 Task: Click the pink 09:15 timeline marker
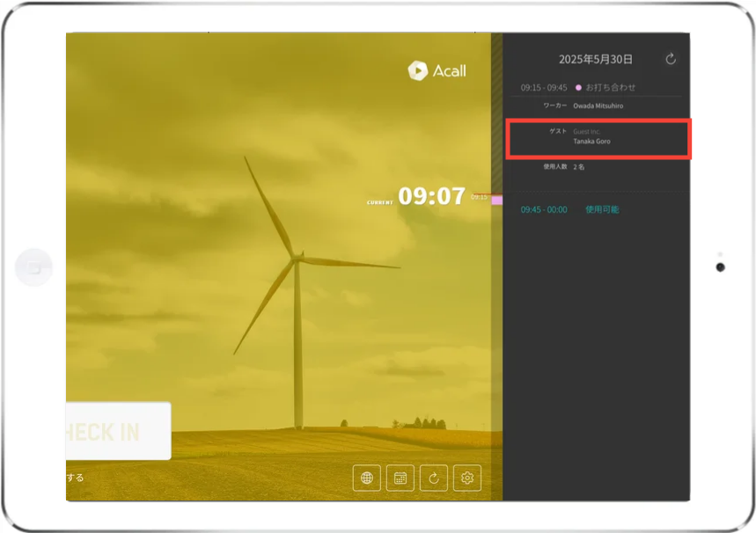(x=497, y=200)
